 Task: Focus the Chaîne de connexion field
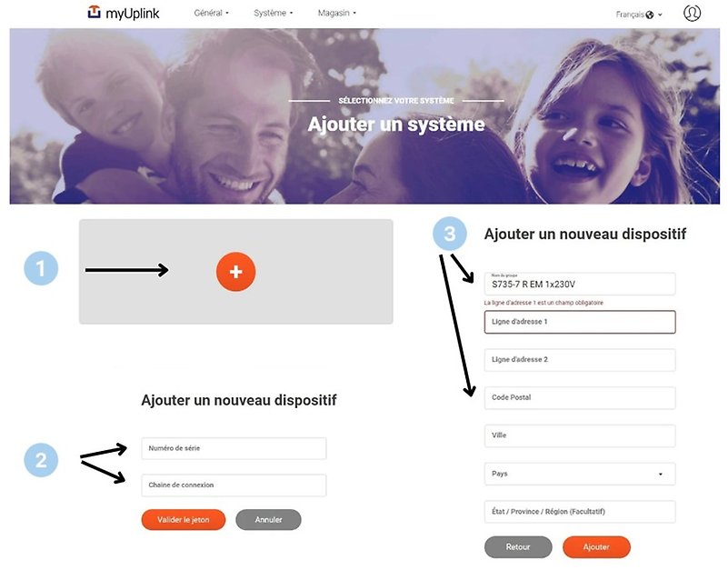pos(234,485)
